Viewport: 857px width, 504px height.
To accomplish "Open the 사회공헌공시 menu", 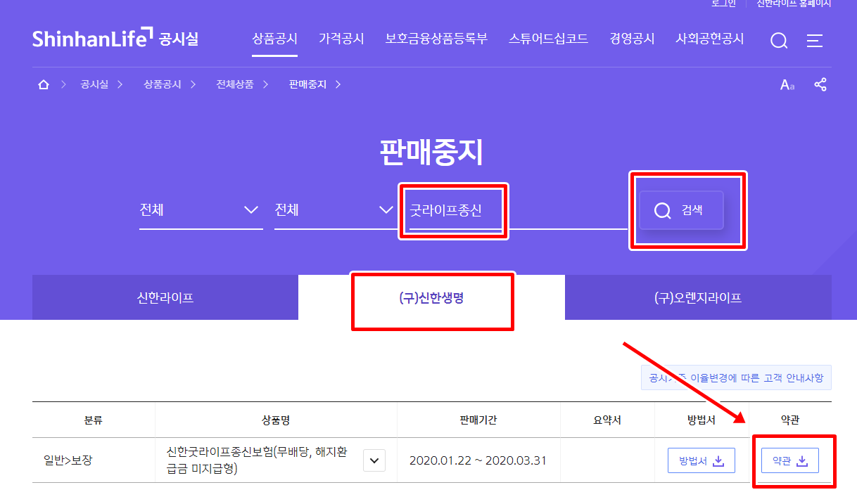I will (710, 39).
